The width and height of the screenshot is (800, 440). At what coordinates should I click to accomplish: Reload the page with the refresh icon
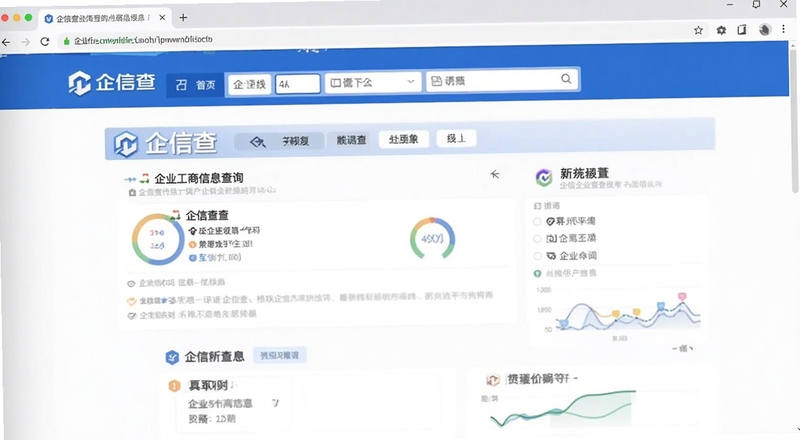click(45, 41)
